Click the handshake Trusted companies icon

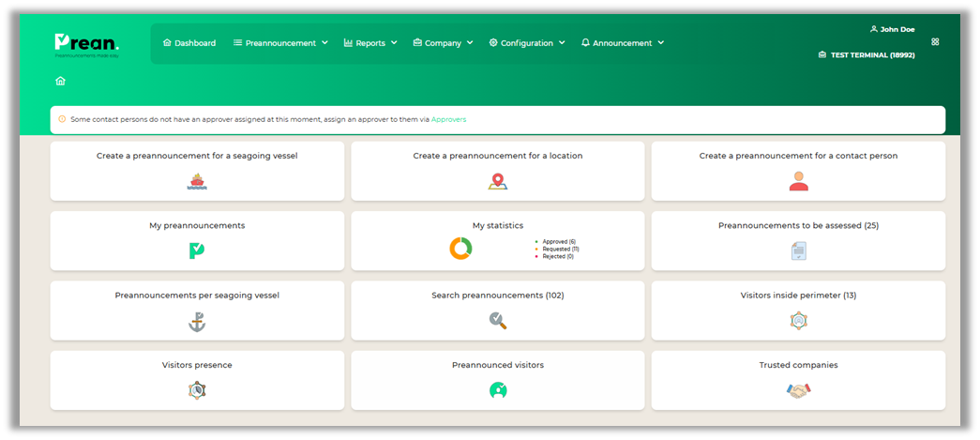click(798, 390)
